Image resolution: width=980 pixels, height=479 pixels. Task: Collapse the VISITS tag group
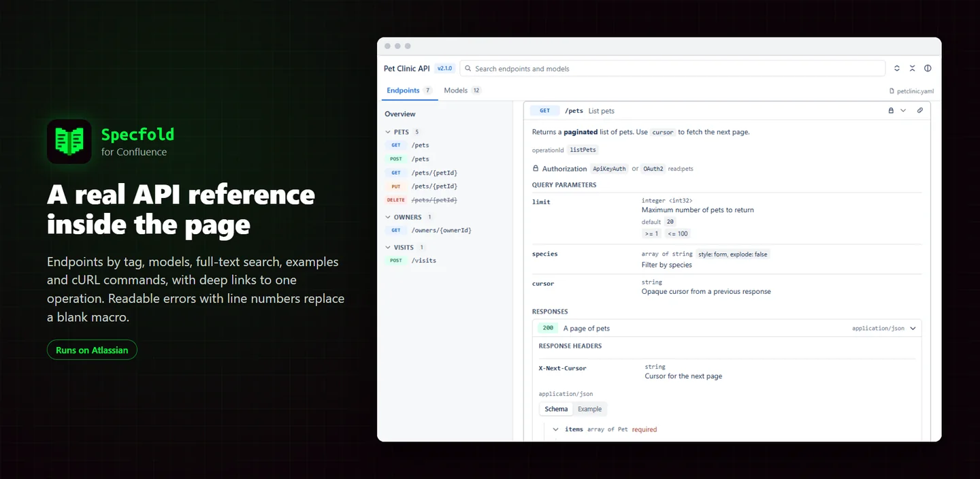[x=388, y=248]
